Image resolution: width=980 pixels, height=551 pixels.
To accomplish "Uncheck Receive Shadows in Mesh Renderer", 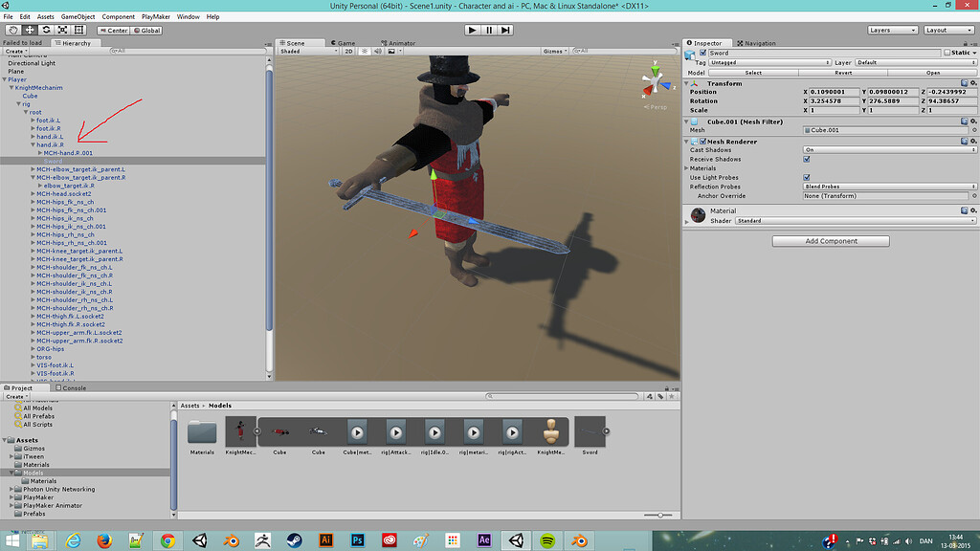I will pyautogui.click(x=809, y=160).
